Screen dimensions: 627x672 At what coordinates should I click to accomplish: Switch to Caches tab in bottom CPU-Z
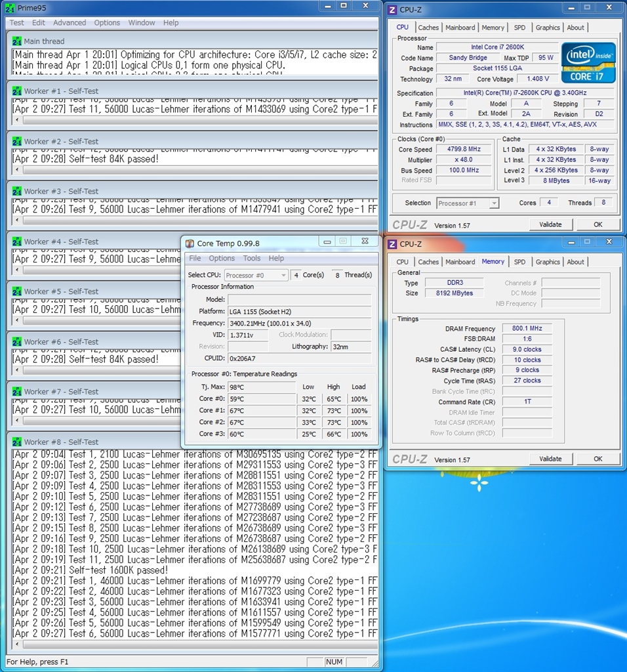pyautogui.click(x=428, y=262)
